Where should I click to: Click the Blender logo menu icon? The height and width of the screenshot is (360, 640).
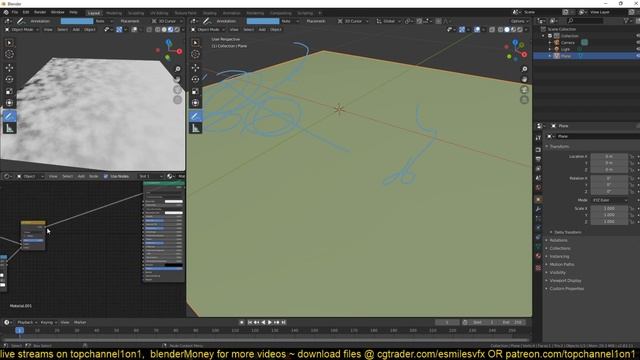click(6, 12)
